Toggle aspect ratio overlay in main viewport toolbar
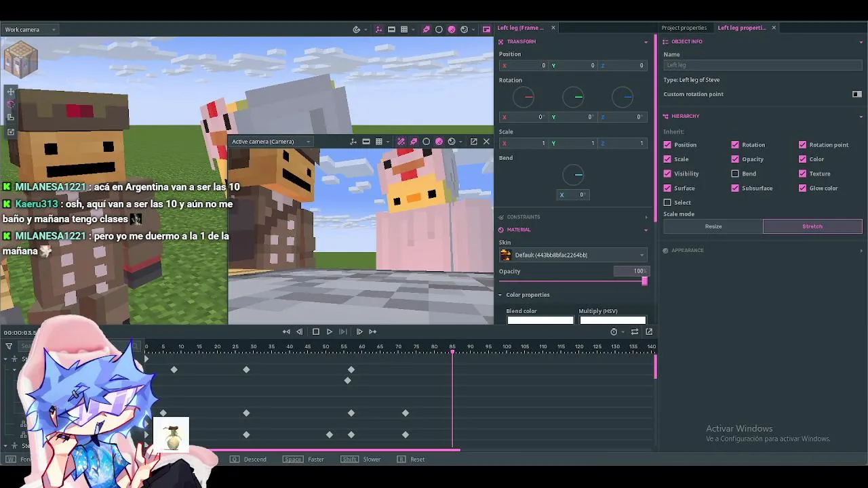Image resolution: width=868 pixels, height=488 pixels. click(391, 30)
